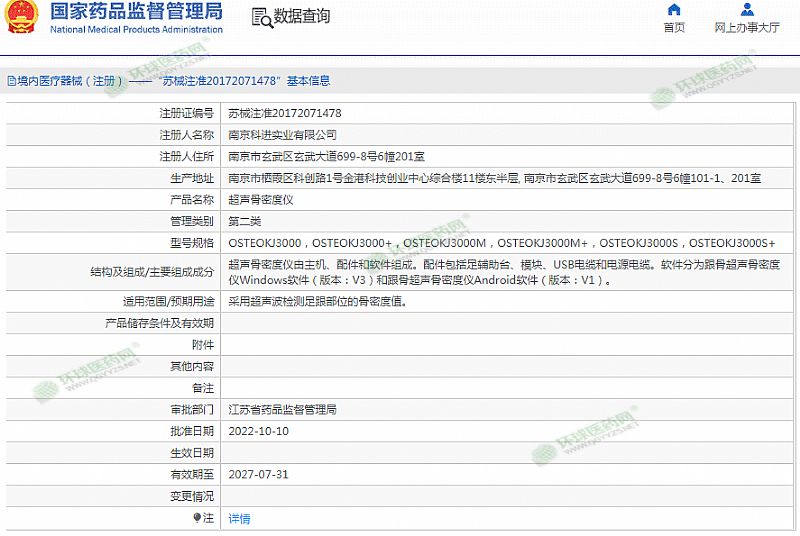
Task: Click the OSTEOKJ3000 model specification text
Action: coord(264,243)
